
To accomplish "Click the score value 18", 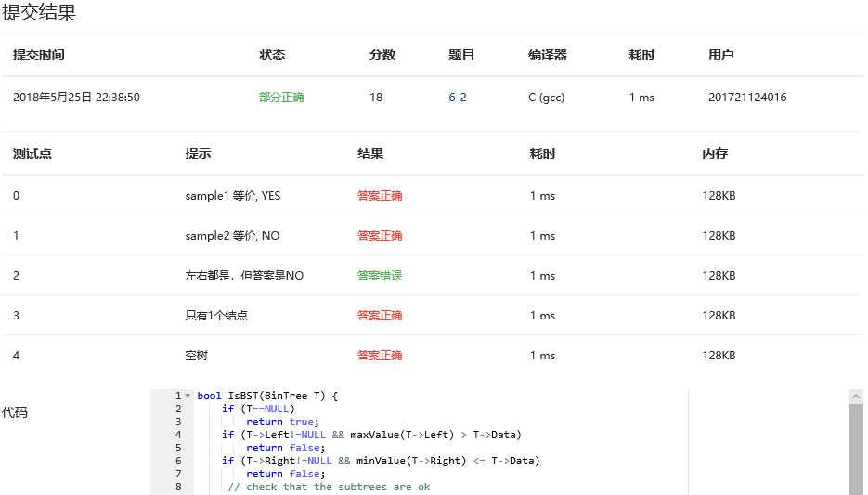I will (376, 98).
